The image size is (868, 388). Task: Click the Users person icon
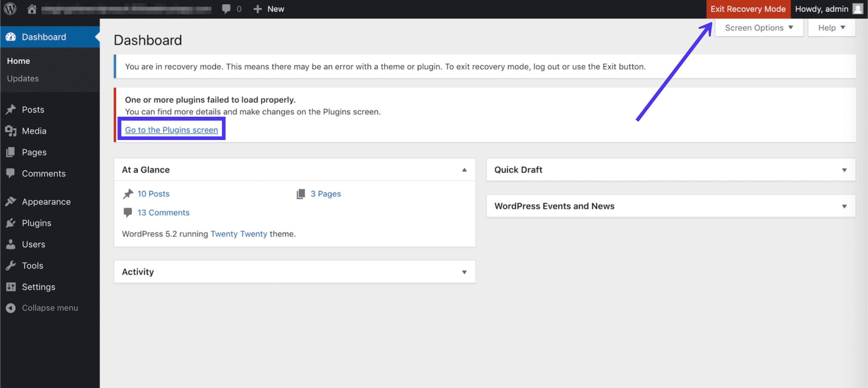[x=11, y=244]
